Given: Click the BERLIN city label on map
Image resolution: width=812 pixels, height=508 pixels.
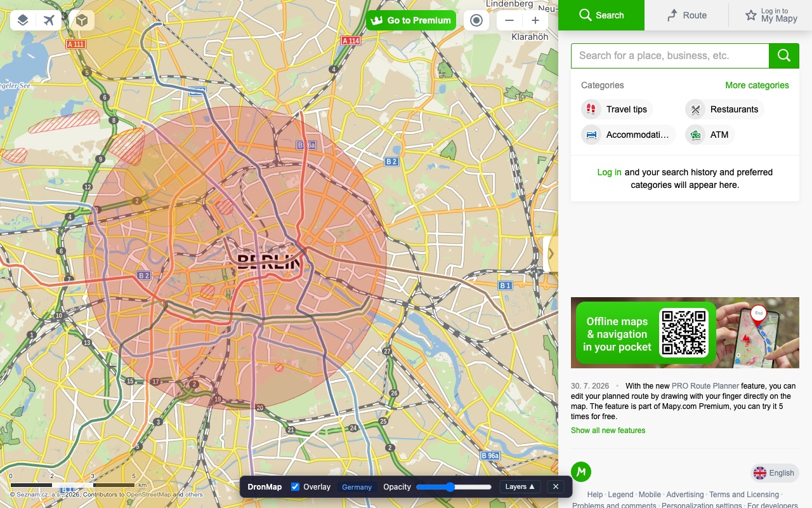Looking at the screenshot, I should 268,262.
